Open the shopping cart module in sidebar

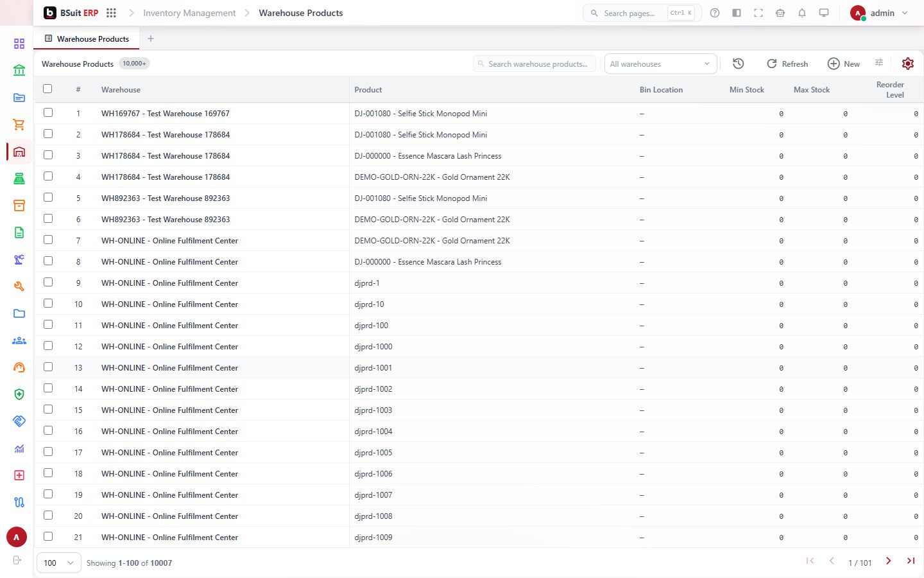[19, 125]
